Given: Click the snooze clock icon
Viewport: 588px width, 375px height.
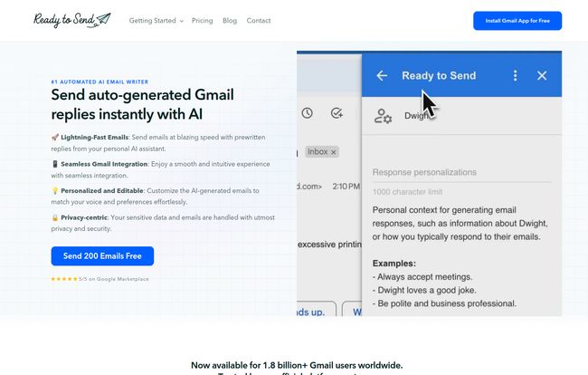Looking at the screenshot, I should pyautogui.click(x=308, y=113).
